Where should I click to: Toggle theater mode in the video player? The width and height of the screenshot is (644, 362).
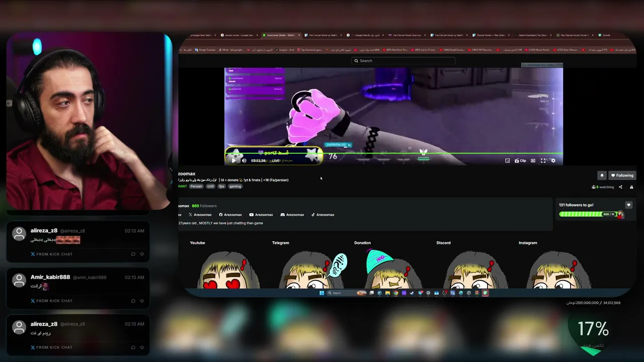[x=533, y=160]
